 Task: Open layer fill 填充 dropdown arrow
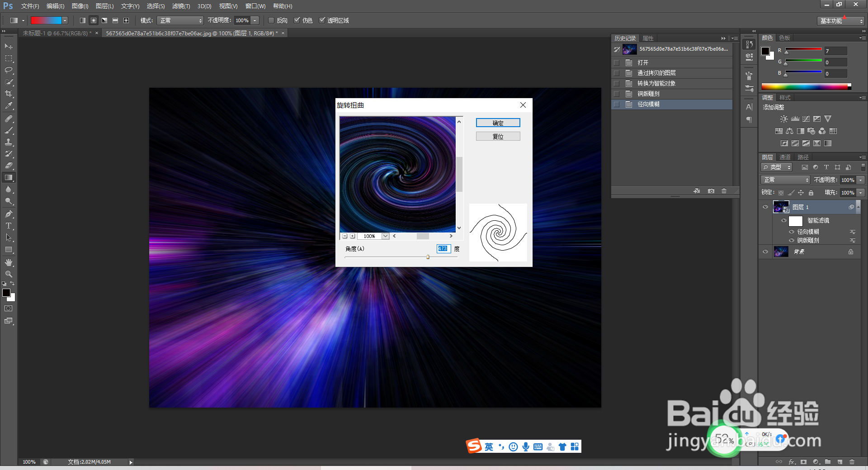coord(861,193)
